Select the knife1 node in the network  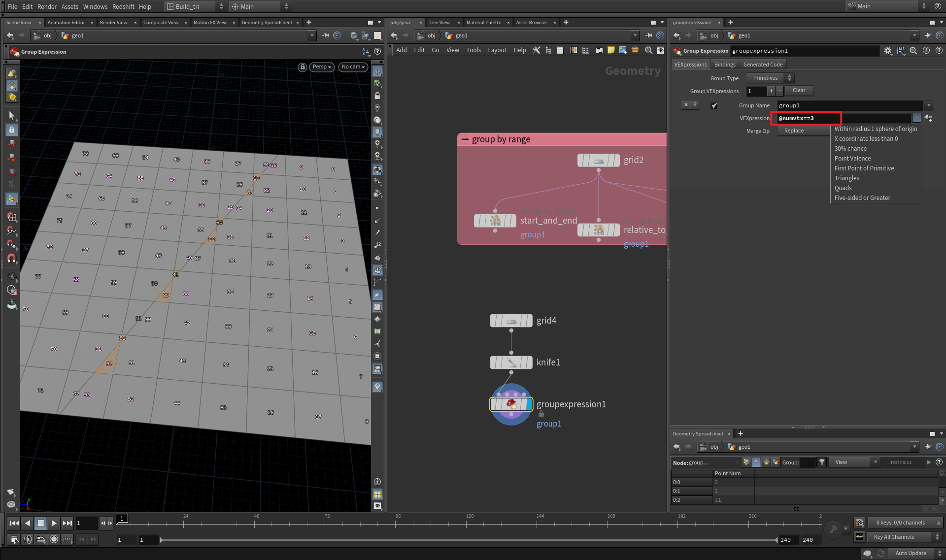pos(511,362)
